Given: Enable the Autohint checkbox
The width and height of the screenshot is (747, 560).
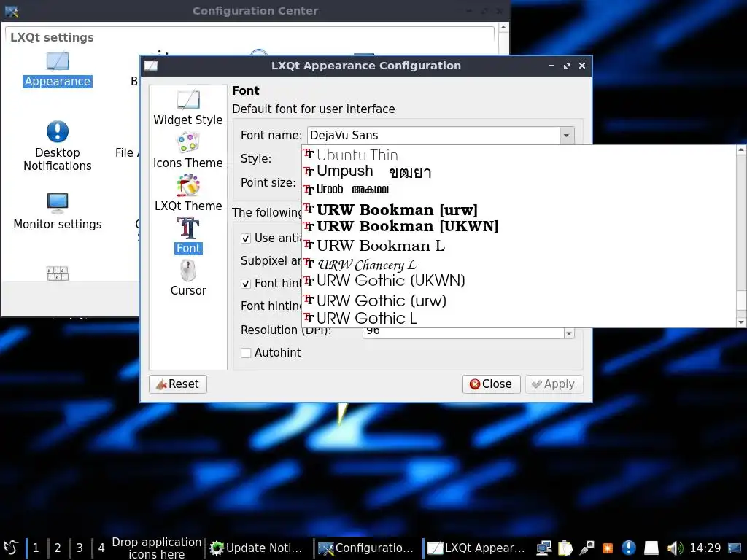Looking at the screenshot, I should [x=246, y=353].
